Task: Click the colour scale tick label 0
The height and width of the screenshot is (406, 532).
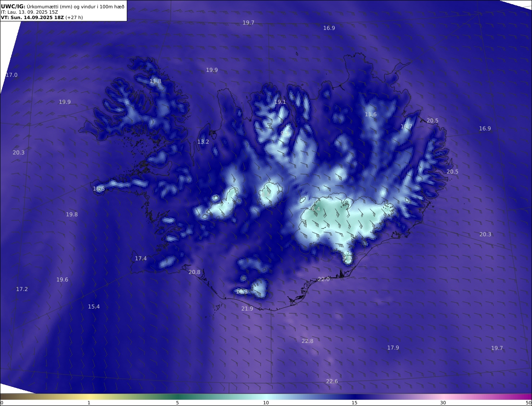Action: (x=2, y=403)
